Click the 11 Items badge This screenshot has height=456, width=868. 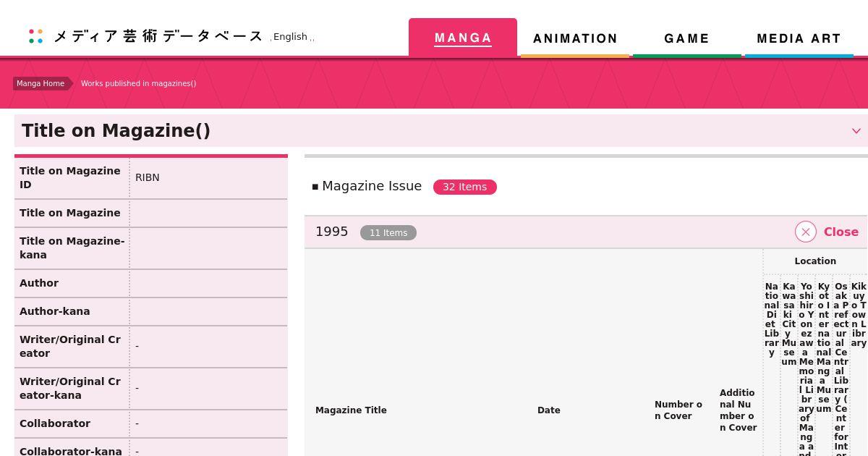tap(388, 232)
